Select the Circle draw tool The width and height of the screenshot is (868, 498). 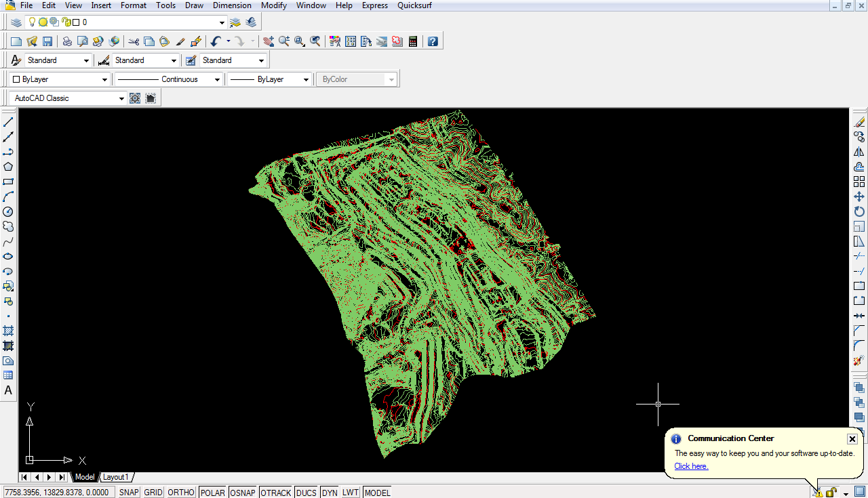[8, 211]
